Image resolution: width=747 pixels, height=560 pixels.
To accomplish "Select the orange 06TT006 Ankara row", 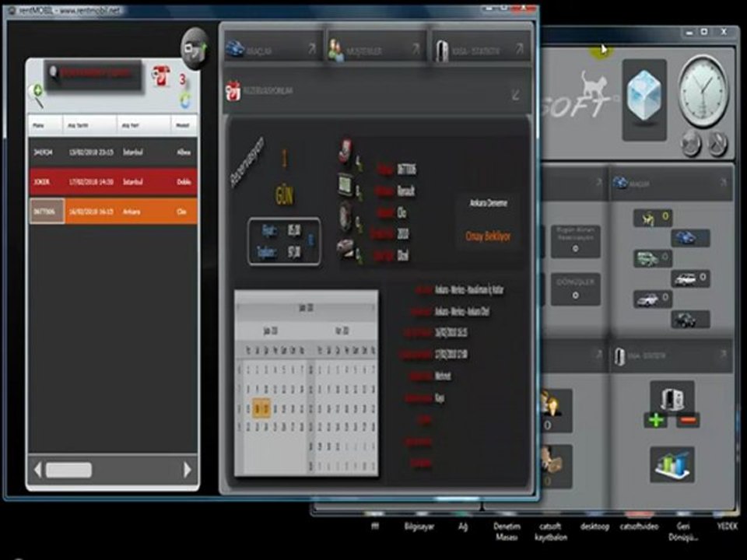I will click(113, 212).
